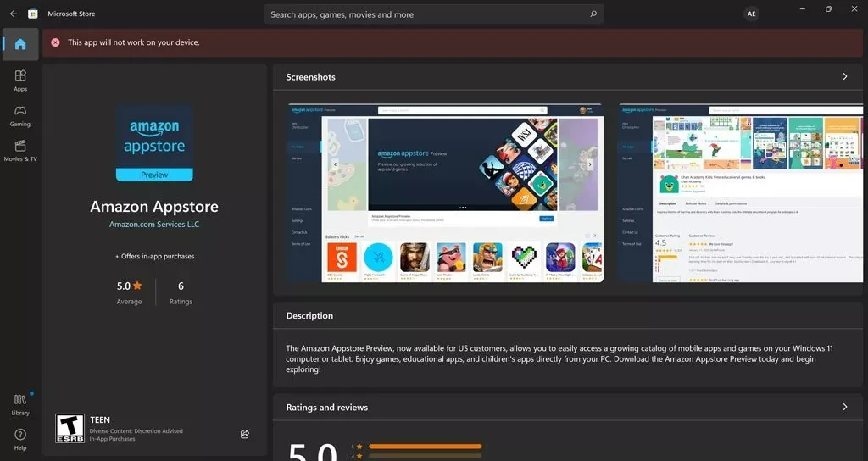
Task: Click the Screenshots section heading
Action: click(x=310, y=77)
